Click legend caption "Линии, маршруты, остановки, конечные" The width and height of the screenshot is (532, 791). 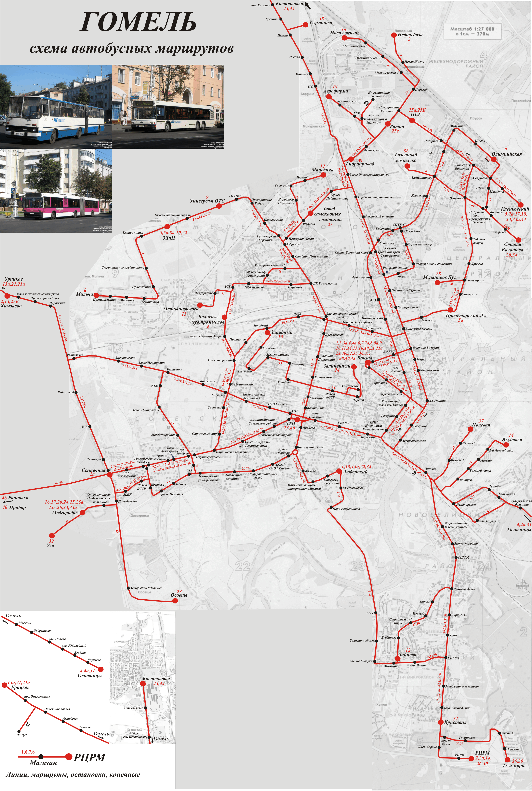tap(73, 775)
